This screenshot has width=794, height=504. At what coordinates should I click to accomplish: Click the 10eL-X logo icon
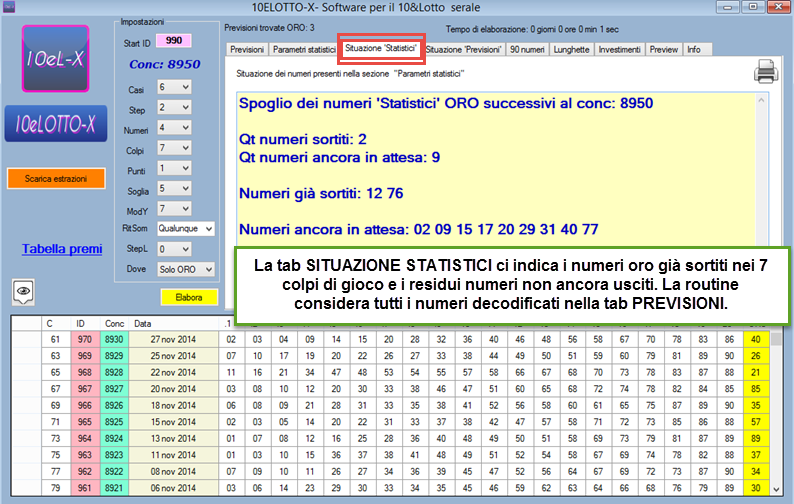[55, 59]
